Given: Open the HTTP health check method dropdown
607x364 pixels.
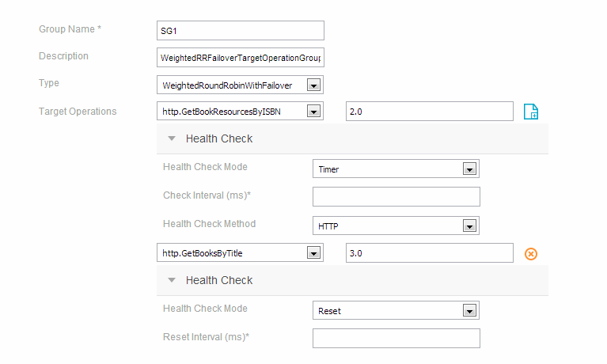Looking at the screenshot, I should pos(469,226).
